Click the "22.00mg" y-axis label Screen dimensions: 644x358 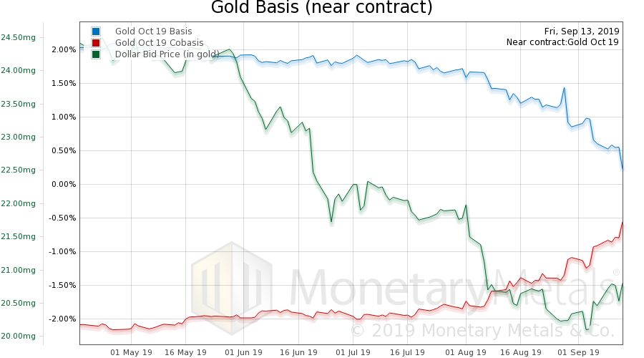click(18, 203)
